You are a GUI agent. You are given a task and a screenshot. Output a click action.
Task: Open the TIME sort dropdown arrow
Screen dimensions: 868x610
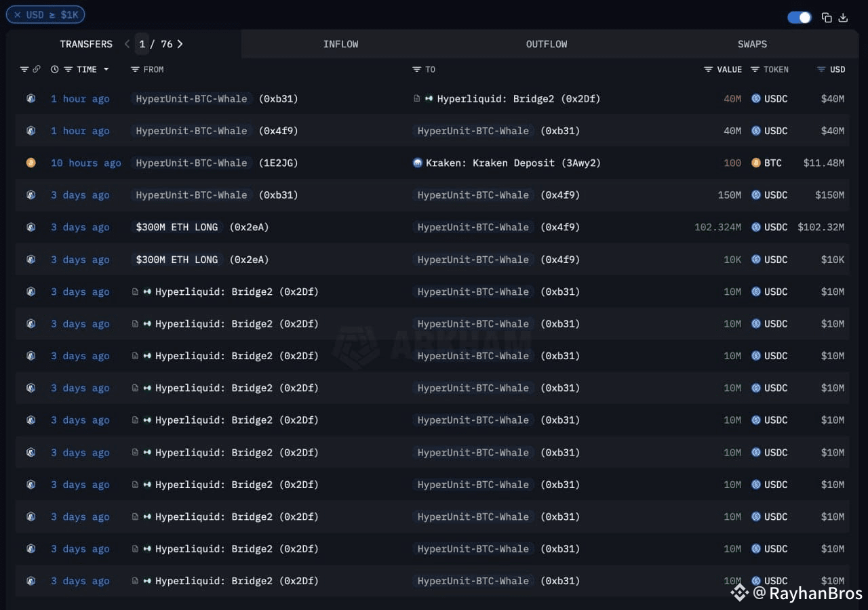tap(107, 69)
